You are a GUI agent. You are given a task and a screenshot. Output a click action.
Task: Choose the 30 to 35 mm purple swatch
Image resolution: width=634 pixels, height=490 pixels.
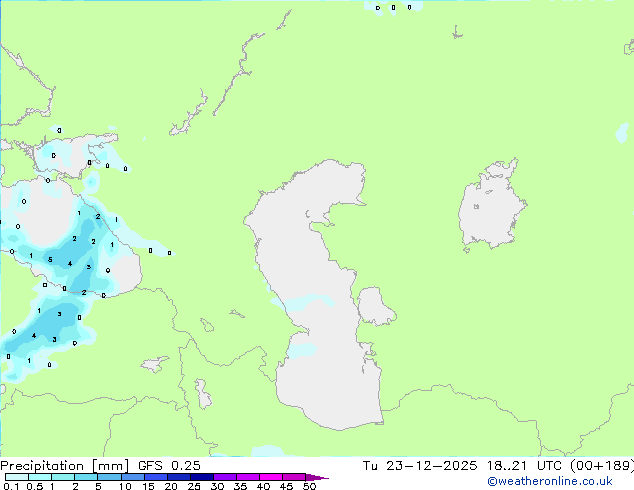coord(226,478)
